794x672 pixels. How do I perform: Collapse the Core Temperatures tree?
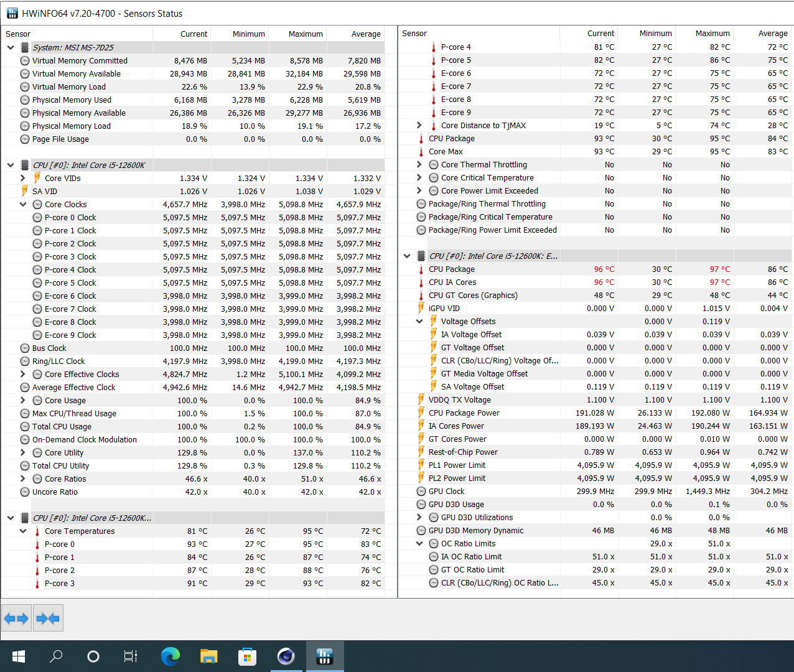(x=23, y=531)
